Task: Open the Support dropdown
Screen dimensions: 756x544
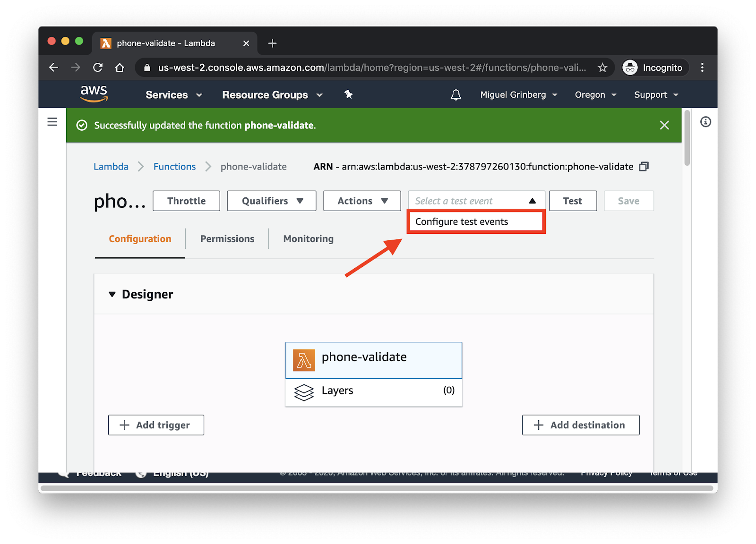Action: click(656, 95)
